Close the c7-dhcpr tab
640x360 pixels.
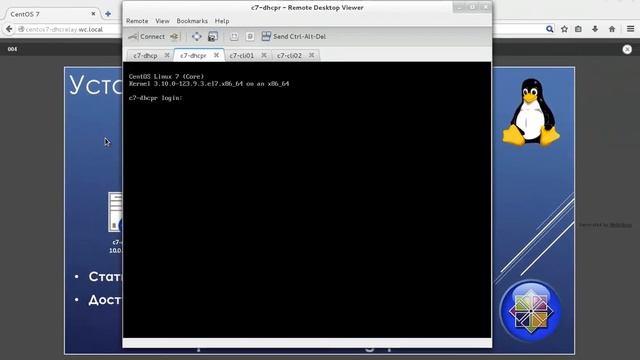pyautogui.click(x=216, y=55)
